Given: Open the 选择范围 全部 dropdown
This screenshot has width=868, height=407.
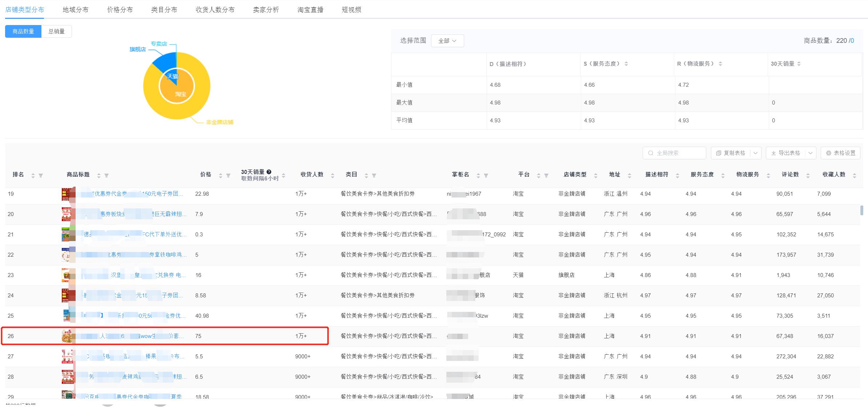Looking at the screenshot, I should (x=447, y=41).
